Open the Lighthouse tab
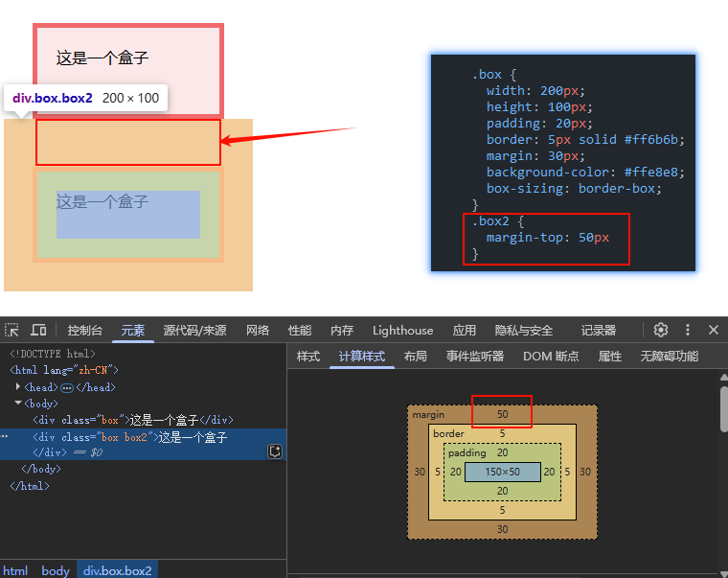 [x=402, y=331]
